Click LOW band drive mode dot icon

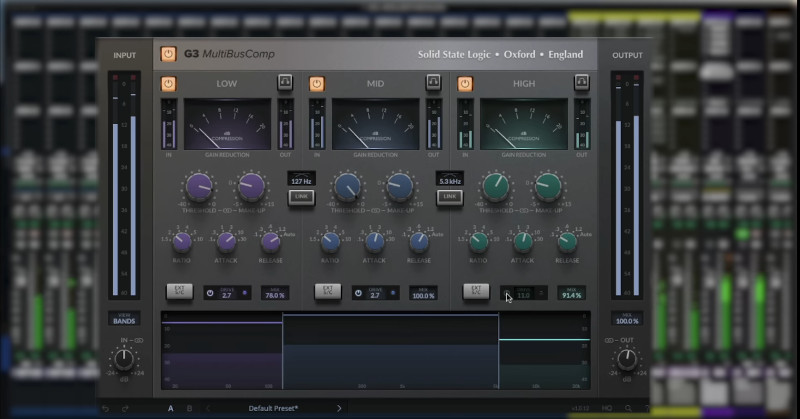[x=244, y=293]
